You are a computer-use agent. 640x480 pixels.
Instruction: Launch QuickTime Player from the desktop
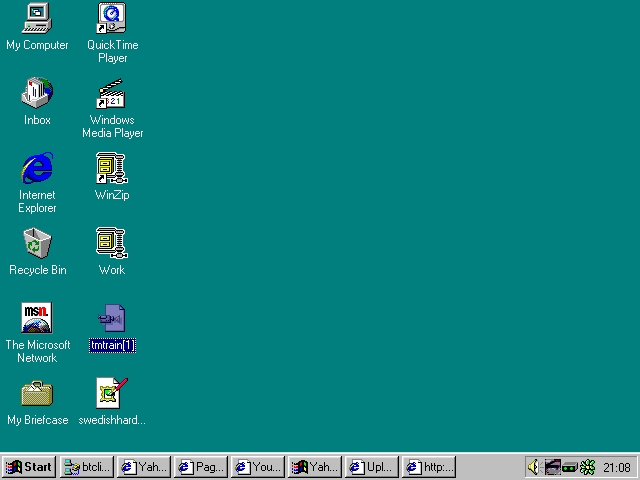112,18
